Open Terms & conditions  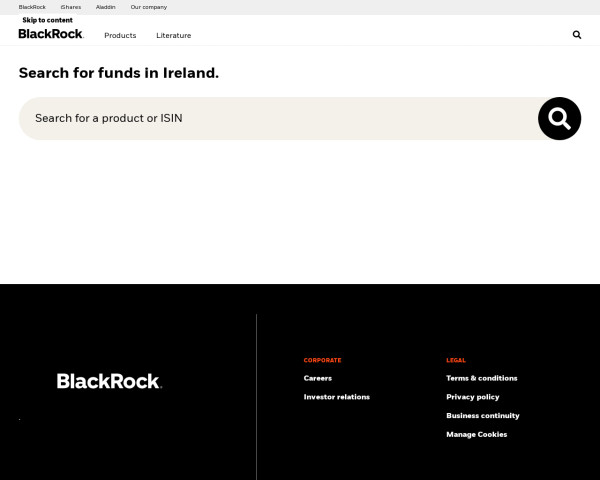[x=481, y=378]
